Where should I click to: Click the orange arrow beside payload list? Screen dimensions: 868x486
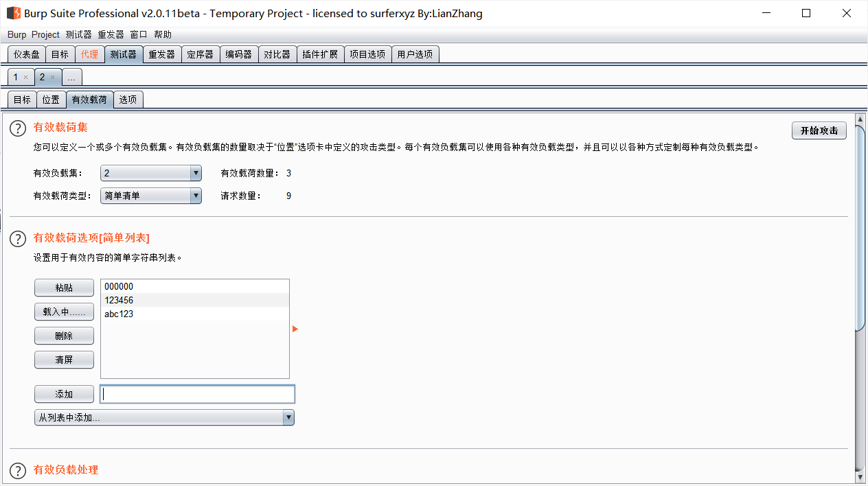pos(295,329)
